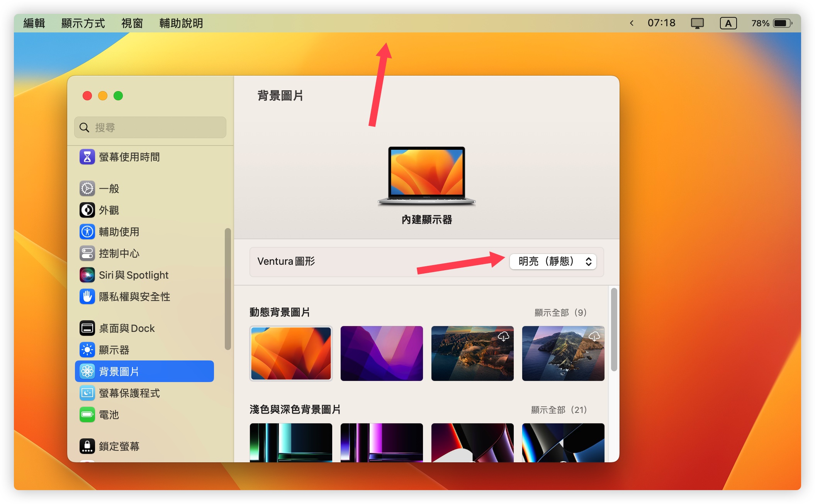Viewport: 815px width, 504px height.
Task: Click 螢幕保護程式 label in sidebar
Action: [x=129, y=393]
